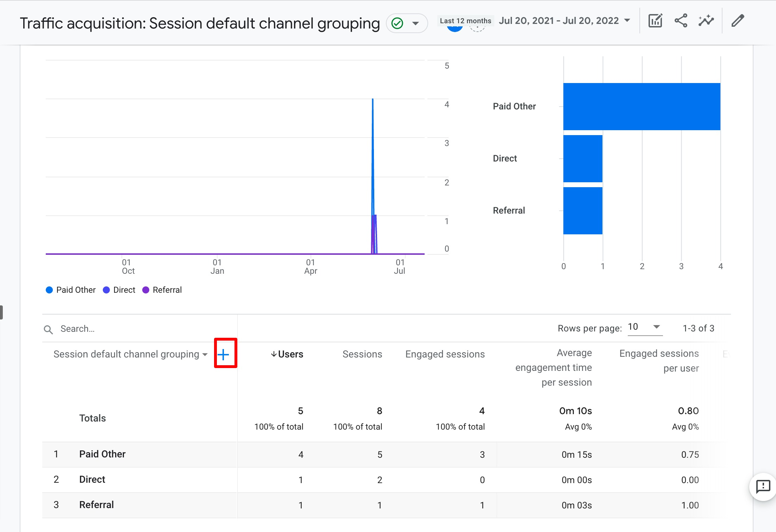Click the Paid Other bar in chart

point(642,107)
